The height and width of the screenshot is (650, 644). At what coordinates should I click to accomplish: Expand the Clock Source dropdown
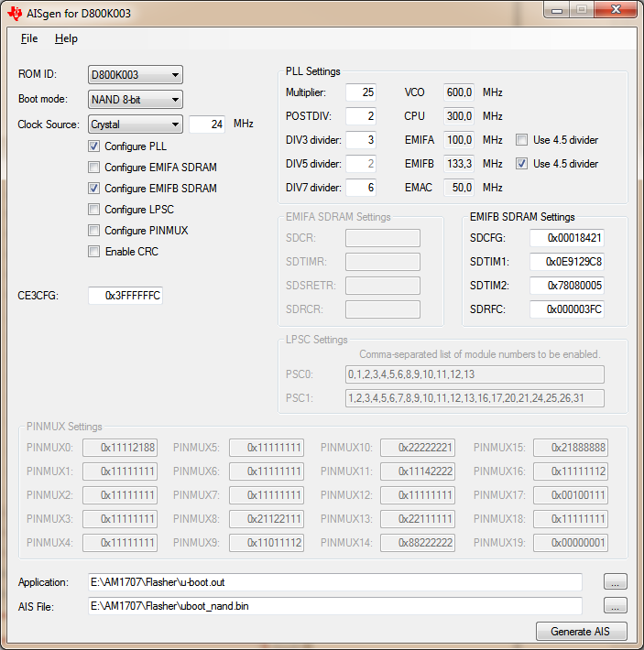[136, 125]
